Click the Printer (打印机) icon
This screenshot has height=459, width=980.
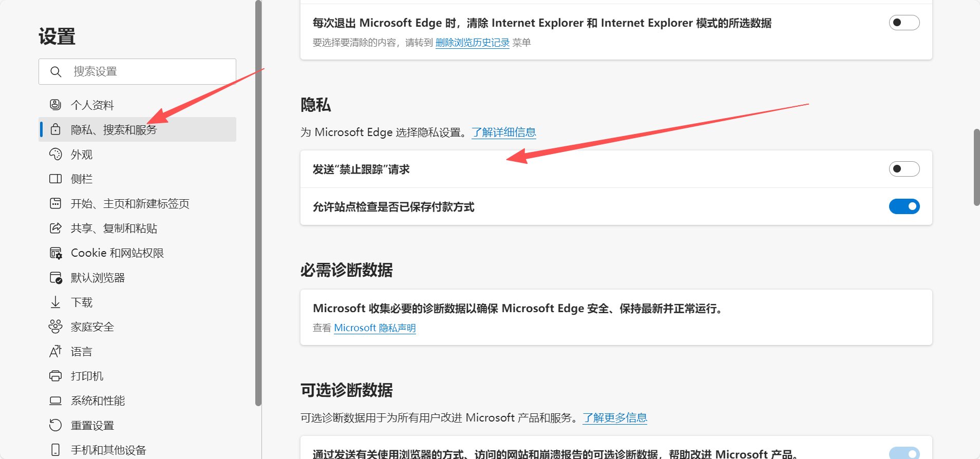[55, 376]
